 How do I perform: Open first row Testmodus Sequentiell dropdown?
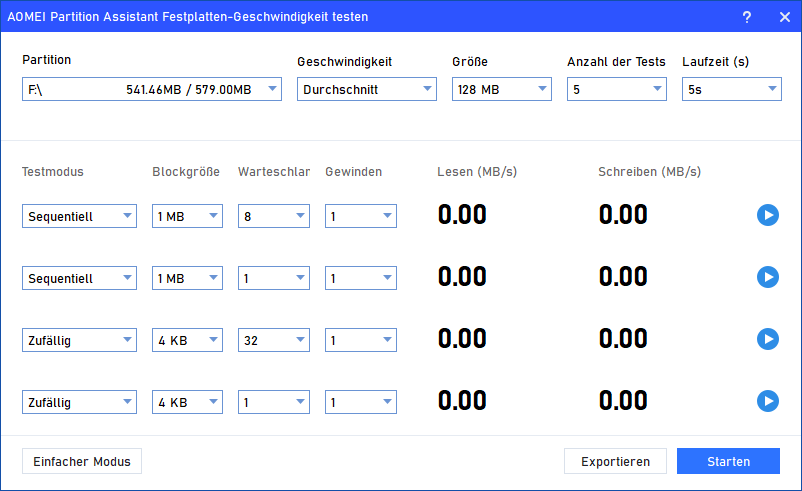(x=79, y=216)
